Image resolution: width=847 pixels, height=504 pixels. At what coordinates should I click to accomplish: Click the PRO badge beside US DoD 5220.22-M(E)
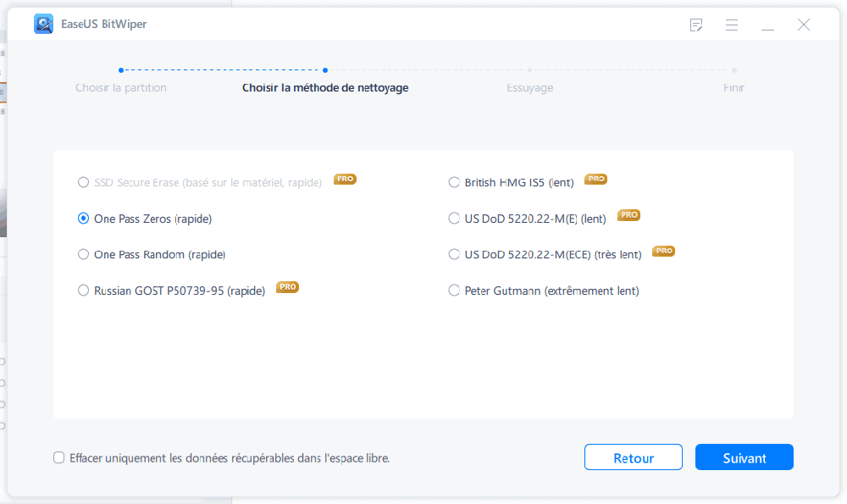[628, 215]
